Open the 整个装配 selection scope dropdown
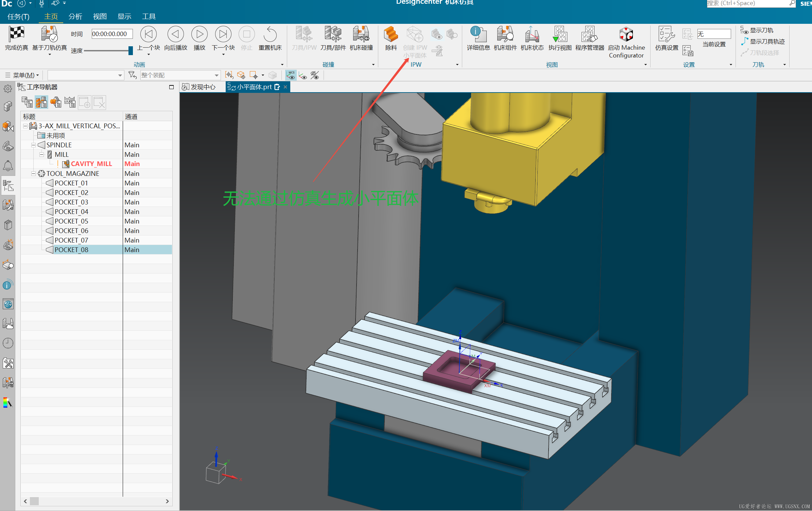 (x=180, y=75)
